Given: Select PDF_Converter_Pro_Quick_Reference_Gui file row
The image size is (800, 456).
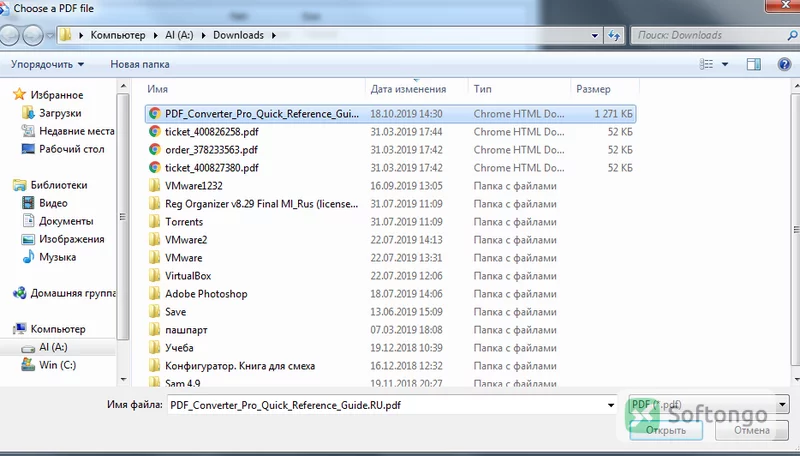Looking at the screenshot, I should click(x=390, y=114).
